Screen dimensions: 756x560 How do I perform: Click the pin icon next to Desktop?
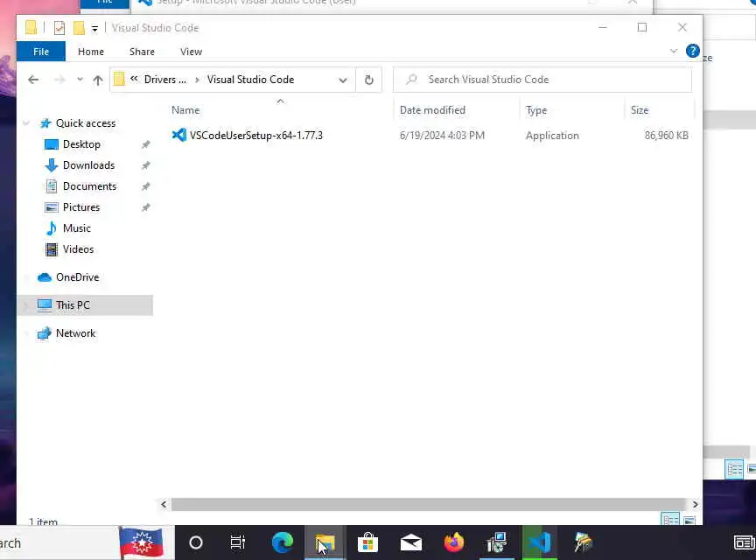[x=145, y=144]
